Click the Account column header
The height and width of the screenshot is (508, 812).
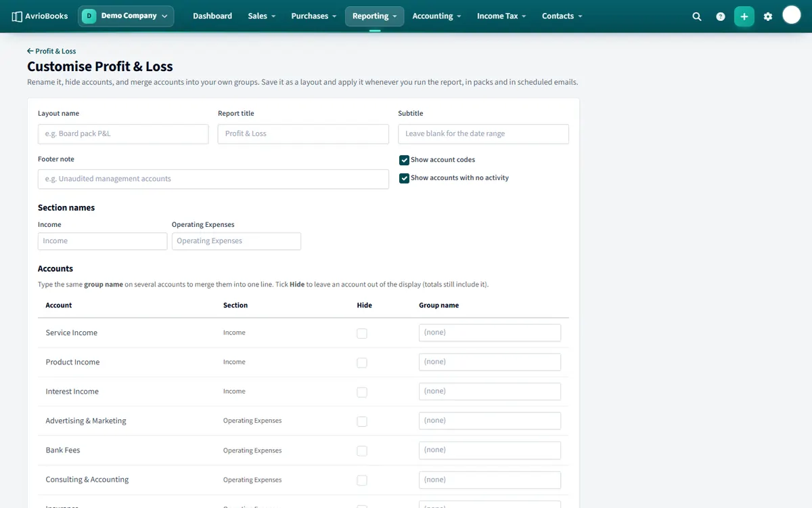tap(59, 305)
